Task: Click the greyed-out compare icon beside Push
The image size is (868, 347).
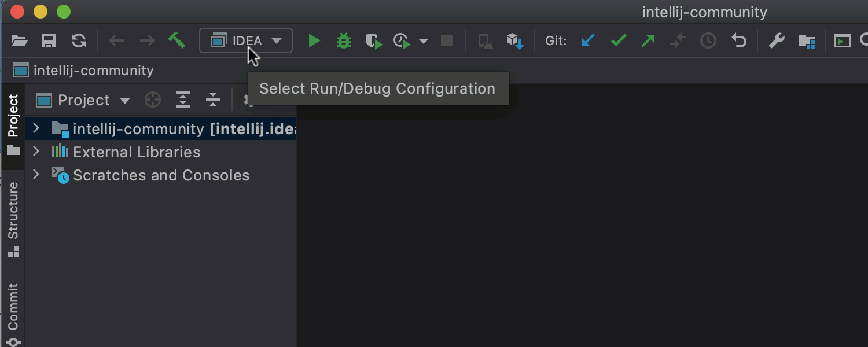Action: coord(678,40)
